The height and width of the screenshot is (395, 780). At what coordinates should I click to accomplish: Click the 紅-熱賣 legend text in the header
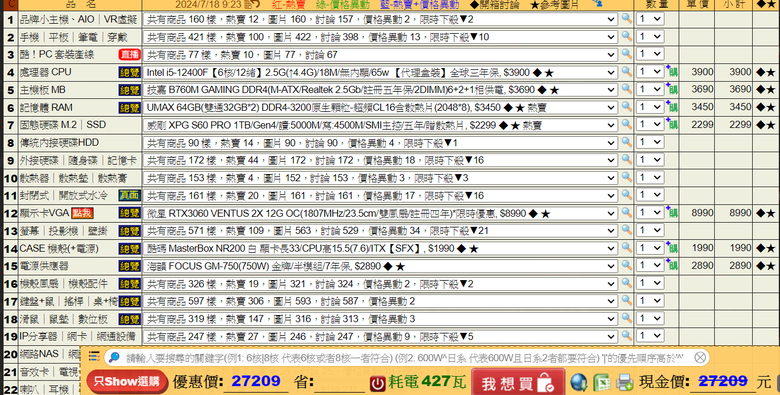(289, 5)
